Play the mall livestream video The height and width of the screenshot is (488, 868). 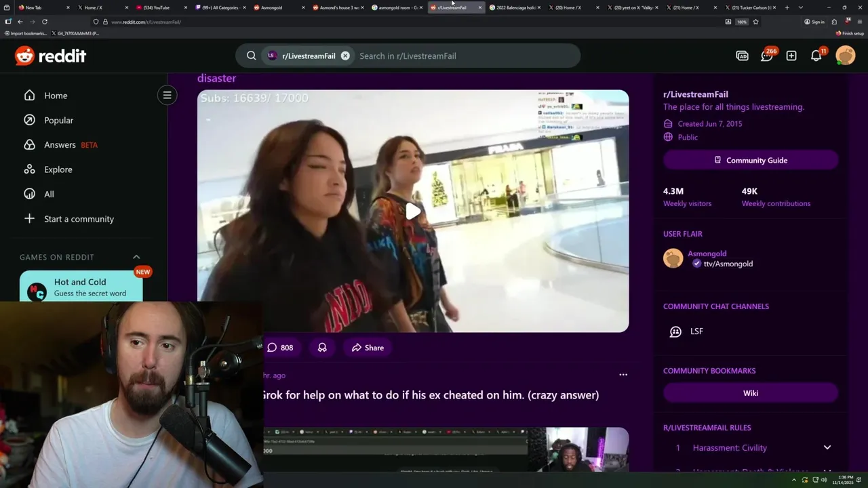pyautogui.click(x=413, y=211)
